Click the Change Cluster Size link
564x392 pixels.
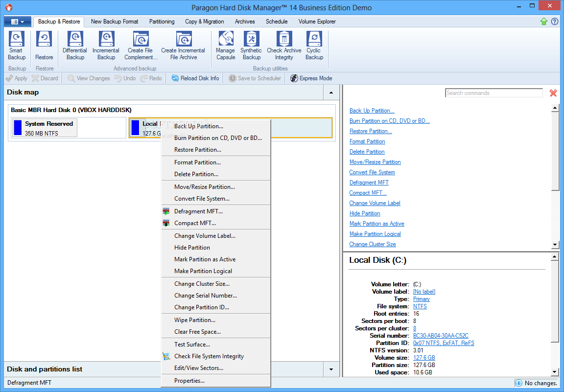click(x=372, y=244)
